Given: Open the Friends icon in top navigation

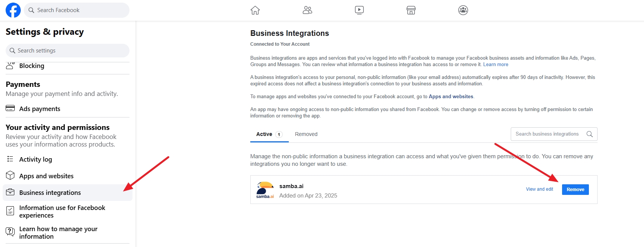Looking at the screenshot, I should tap(307, 10).
